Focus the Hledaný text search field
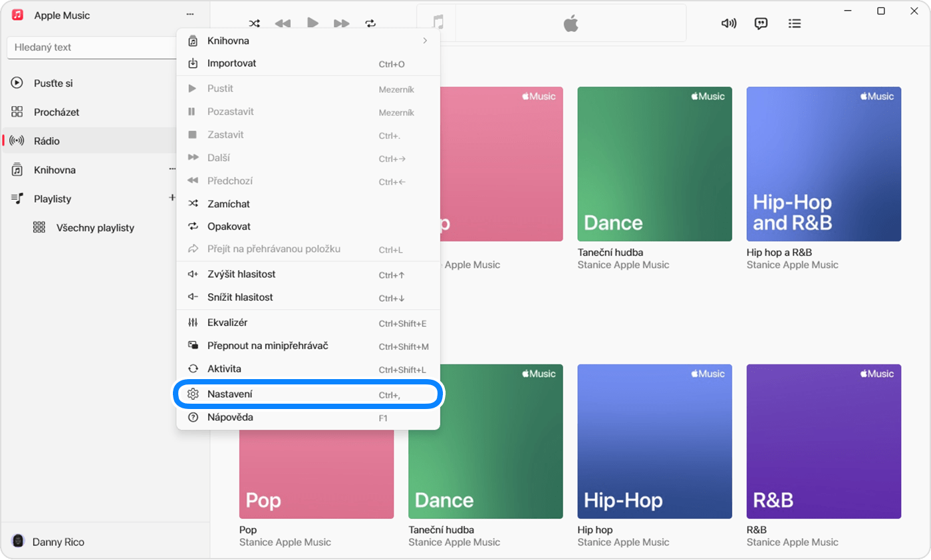This screenshot has height=560, width=931. tap(92, 47)
